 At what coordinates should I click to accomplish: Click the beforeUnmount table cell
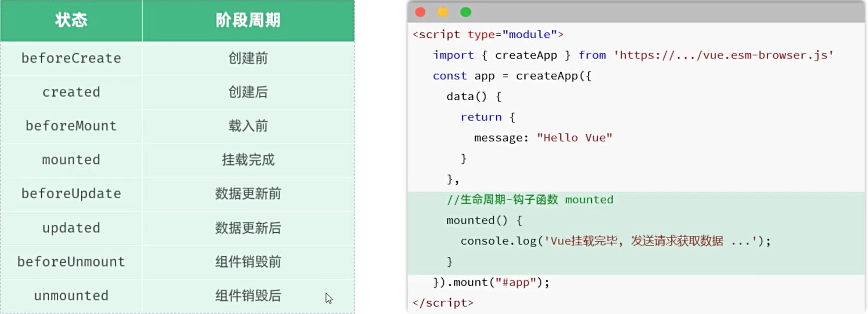click(71, 262)
